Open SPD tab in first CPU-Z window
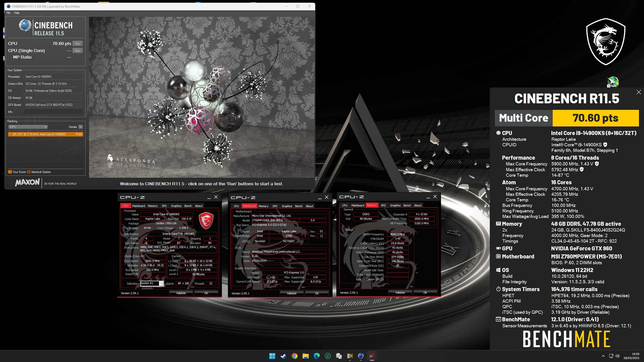The height and width of the screenshot is (362, 644). pos(164,206)
